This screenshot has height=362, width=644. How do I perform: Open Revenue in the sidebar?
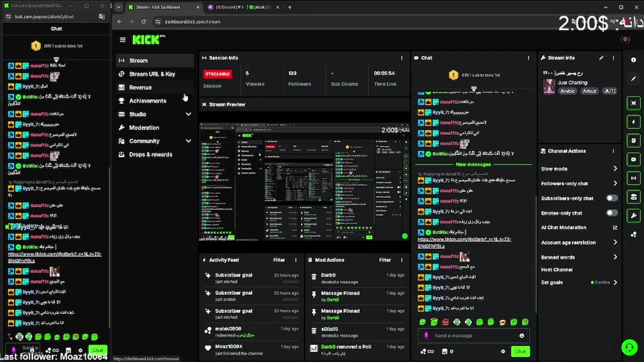(155, 87)
